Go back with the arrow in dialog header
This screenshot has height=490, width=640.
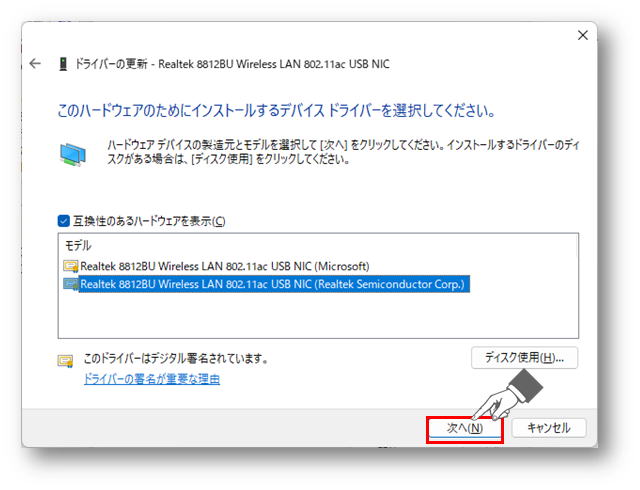pos(35,64)
